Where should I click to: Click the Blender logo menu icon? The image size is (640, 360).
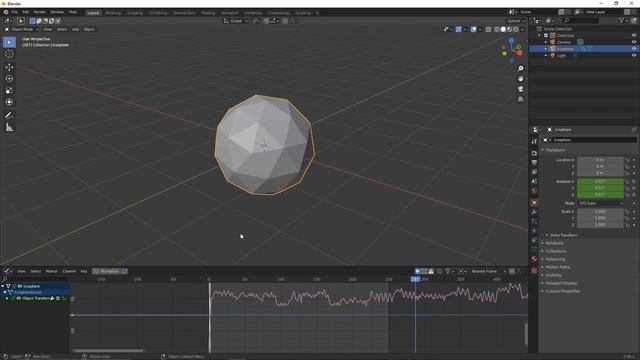click(x=6, y=12)
